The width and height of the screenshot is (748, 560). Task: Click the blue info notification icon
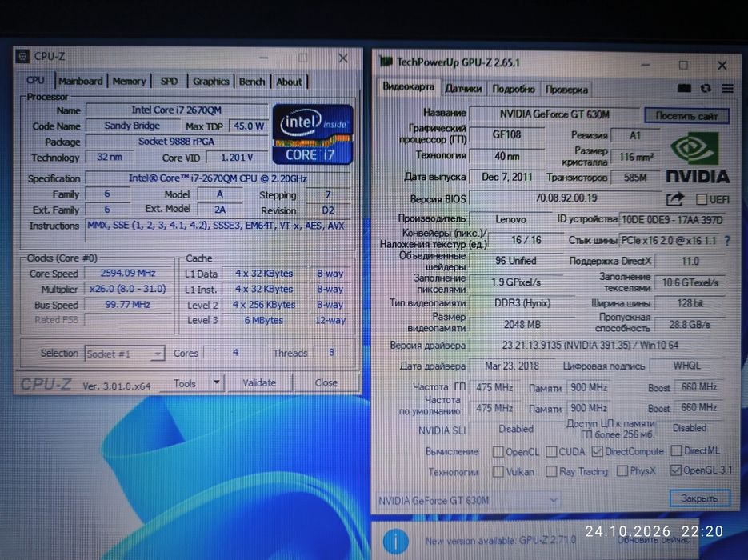(395, 541)
